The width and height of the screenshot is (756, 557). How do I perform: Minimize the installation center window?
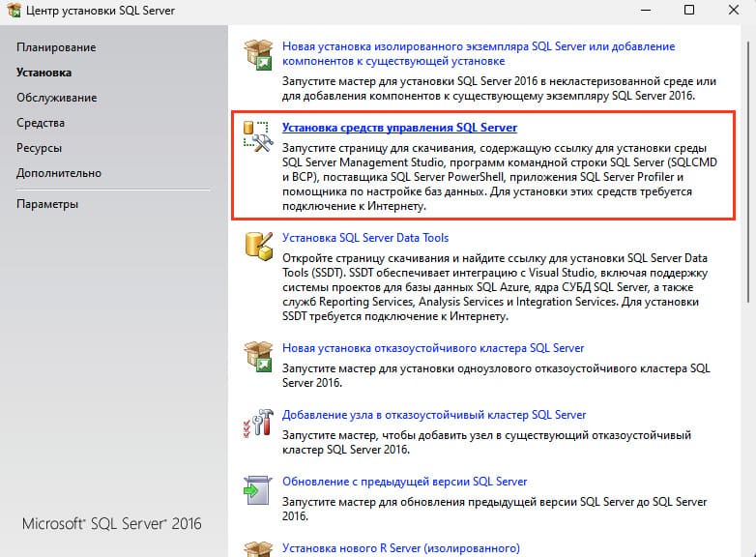click(646, 10)
